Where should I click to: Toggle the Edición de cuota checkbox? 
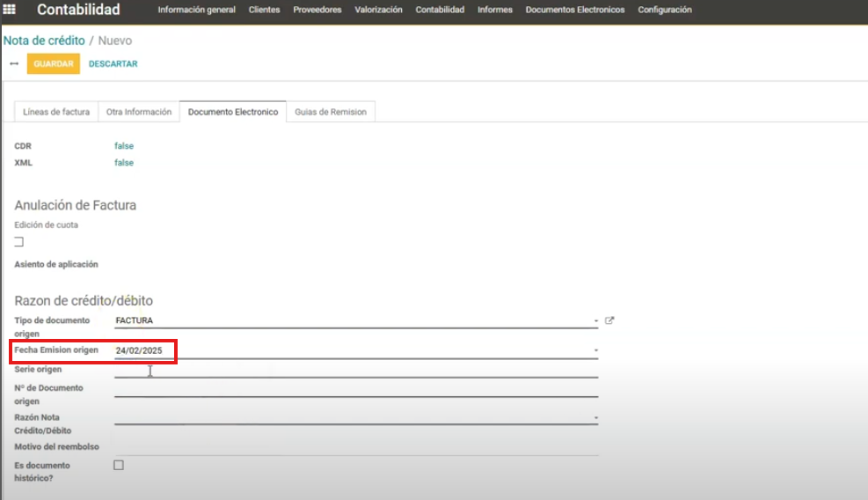click(x=19, y=242)
